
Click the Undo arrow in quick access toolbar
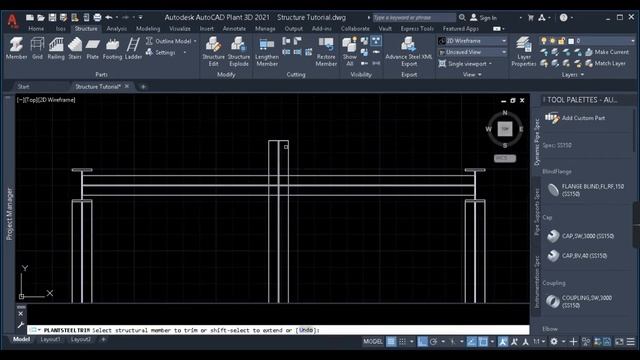point(109,18)
